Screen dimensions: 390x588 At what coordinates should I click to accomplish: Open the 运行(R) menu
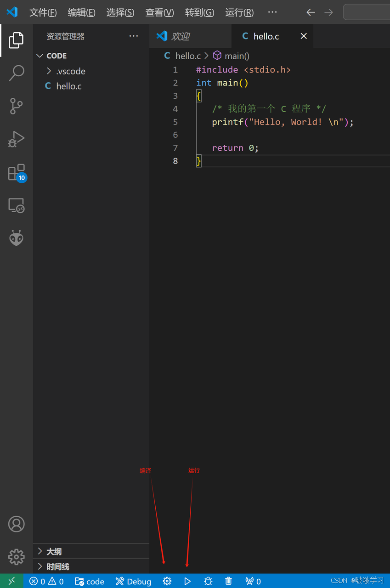coord(239,12)
